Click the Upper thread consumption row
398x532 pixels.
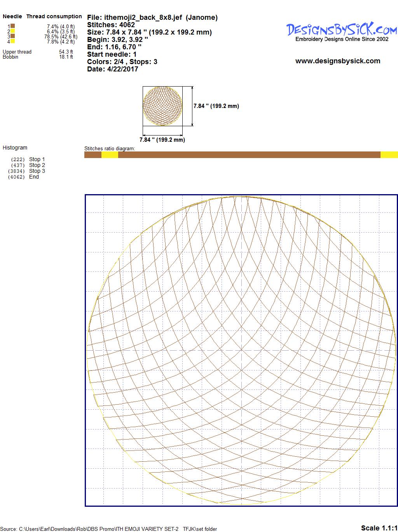click(x=38, y=52)
